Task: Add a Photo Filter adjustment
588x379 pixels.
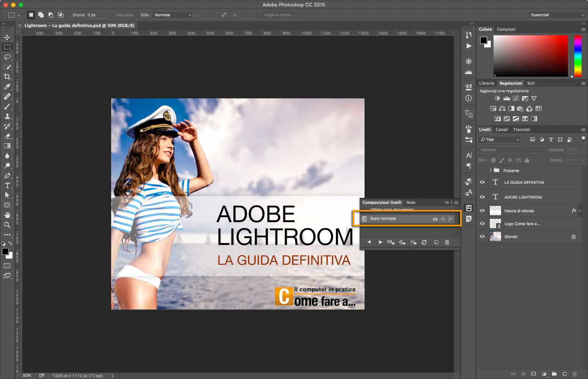Action: (x=520, y=109)
